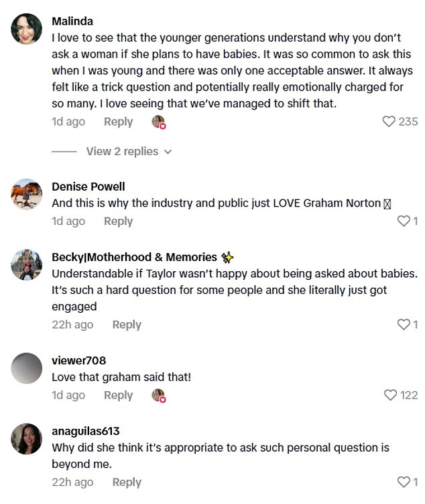
Task: Like Denise Powell's comment
Action: (404, 221)
